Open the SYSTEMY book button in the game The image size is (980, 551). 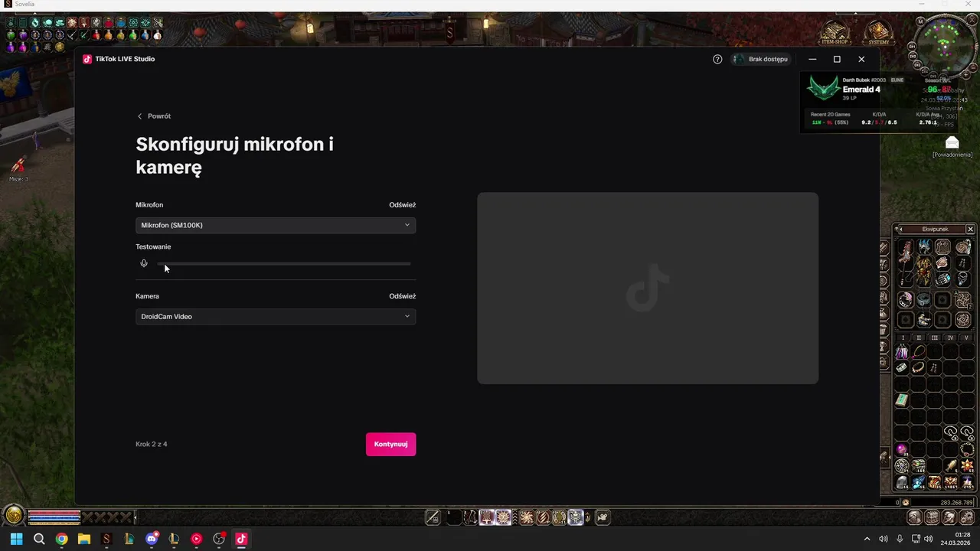click(879, 32)
